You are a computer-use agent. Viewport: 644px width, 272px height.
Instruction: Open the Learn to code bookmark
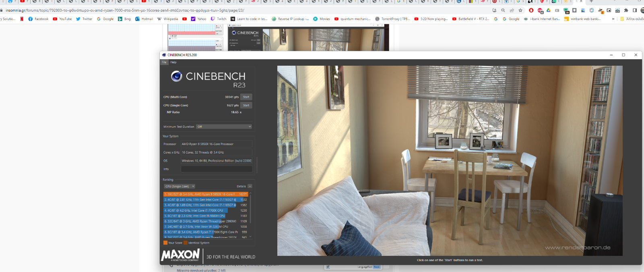pyautogui.click(x=249, y=19)
